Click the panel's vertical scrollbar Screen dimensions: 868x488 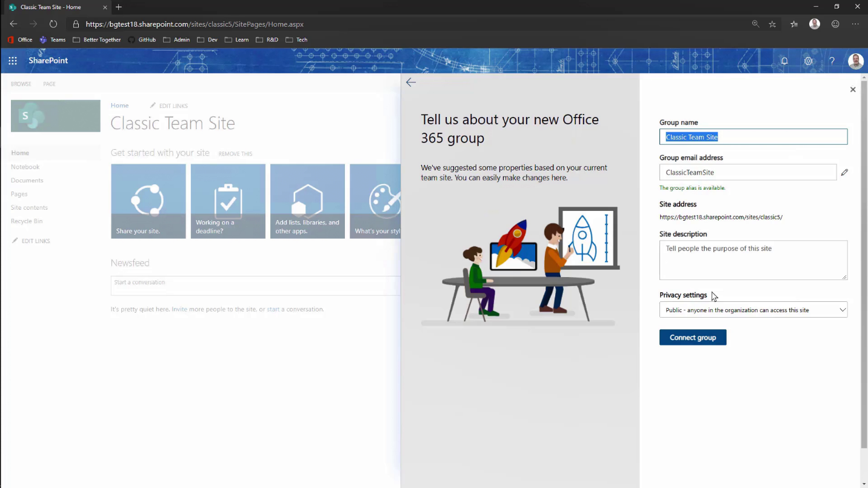(864, 265)
